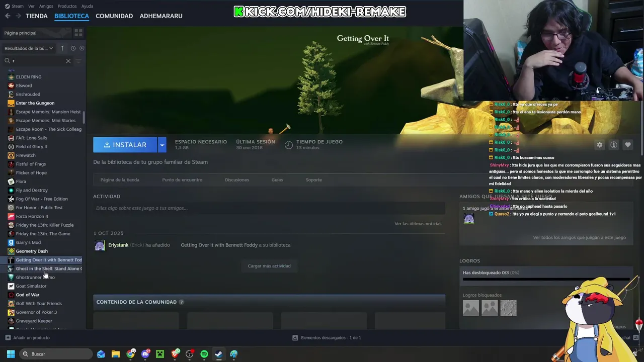Viewport: 644px width, 362px height.
Task: Open game info icon
Action: tap(614, 145)
